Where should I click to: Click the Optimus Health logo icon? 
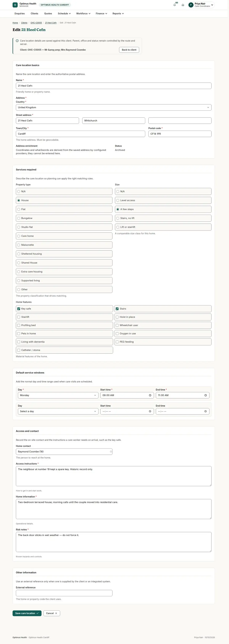[x=15, y=5]
